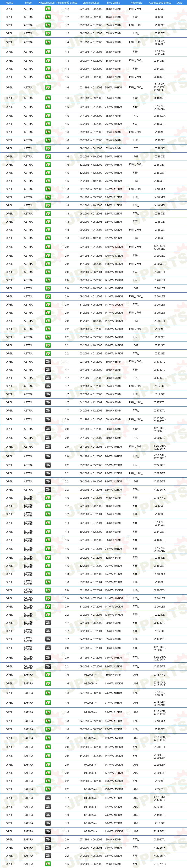Click fuel icon in last Zafira 71kW / 97KM row
This screenshot has width=187, height=868.
[48, 864]
